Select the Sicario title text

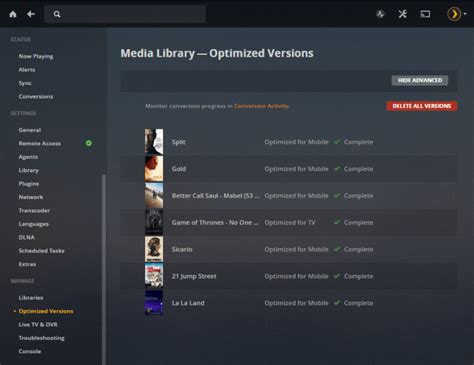point(182,249)
